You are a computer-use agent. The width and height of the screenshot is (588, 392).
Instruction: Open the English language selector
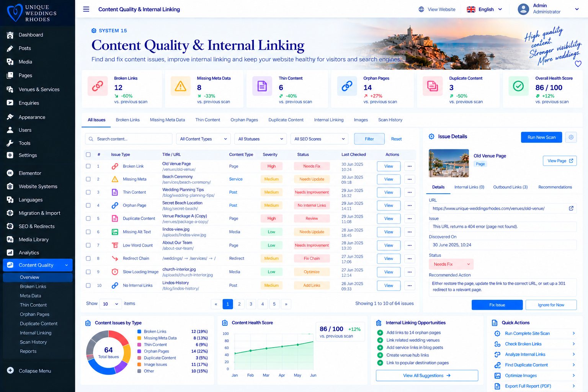click(x=484, y=9)
